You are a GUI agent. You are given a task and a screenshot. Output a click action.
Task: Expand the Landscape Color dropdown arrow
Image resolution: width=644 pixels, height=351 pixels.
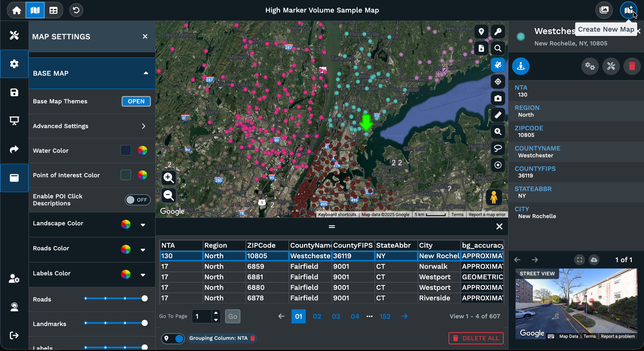click(143, 225)
